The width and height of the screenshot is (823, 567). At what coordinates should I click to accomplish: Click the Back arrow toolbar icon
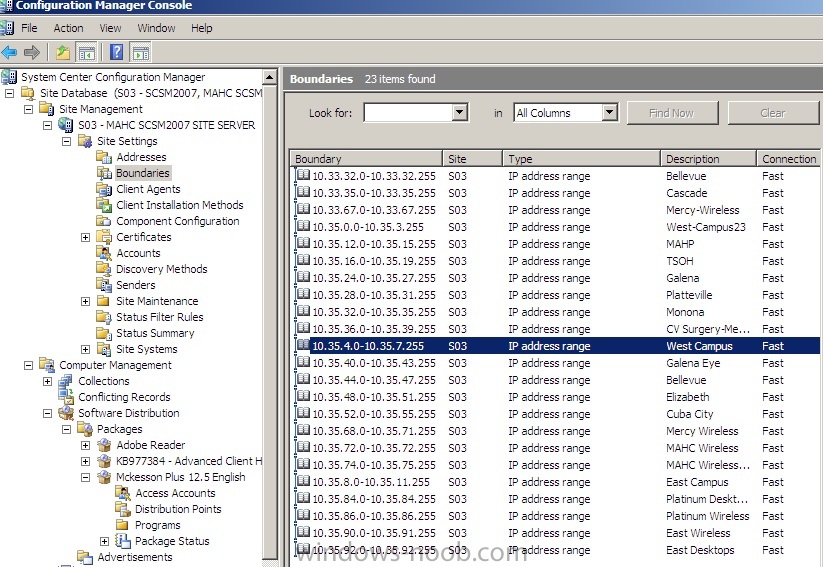(x=9, y=52)
